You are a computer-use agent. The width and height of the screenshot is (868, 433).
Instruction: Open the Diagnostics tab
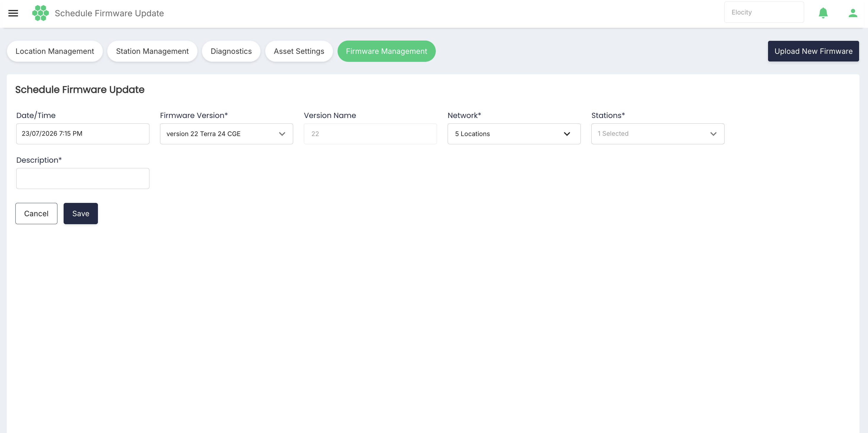point(231,51)
